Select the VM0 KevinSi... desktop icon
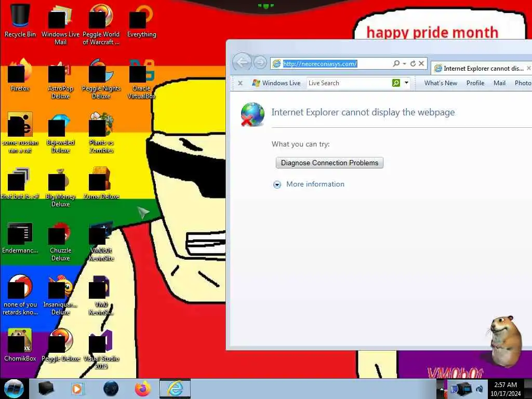The image size is (532, 399). tap(101, 295)
